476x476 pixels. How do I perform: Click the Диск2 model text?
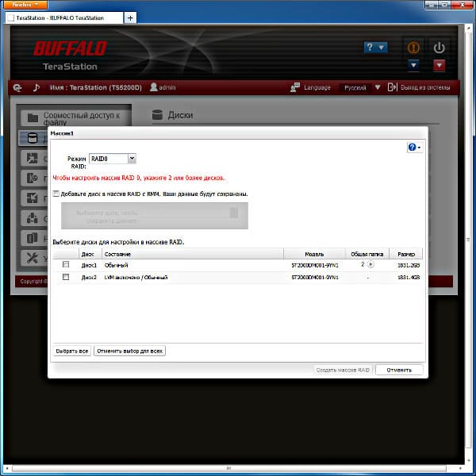pos(315,277)
